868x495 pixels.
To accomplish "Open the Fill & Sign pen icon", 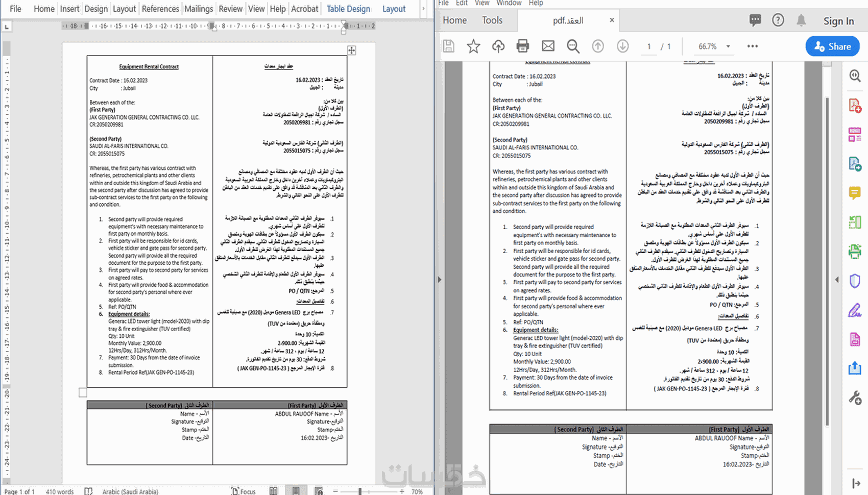I will tap(855, 310).
